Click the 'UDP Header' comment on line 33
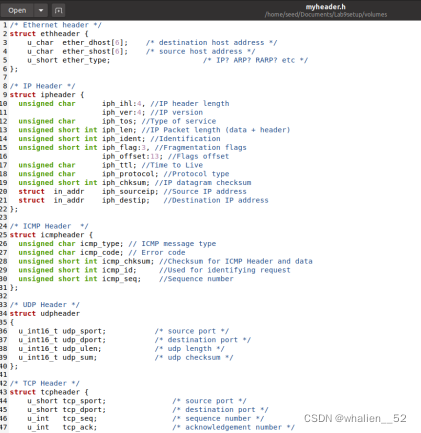421x433 pixels. 45,305
